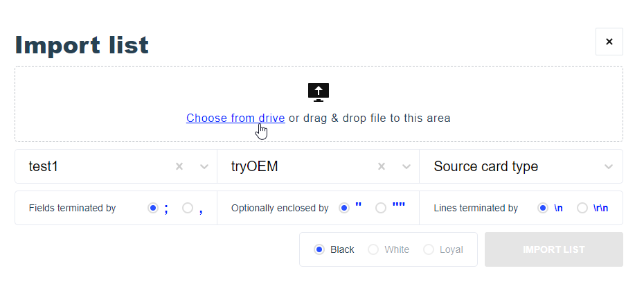
Task: Click the Choose from drive link
Action: pyautogui.click(x=235, y=118)
